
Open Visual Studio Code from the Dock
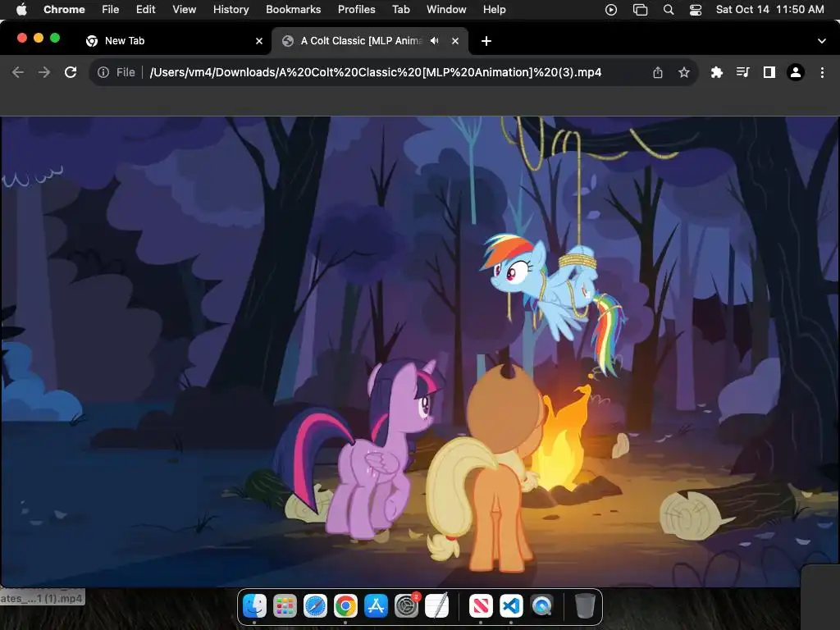pos(511,606)
